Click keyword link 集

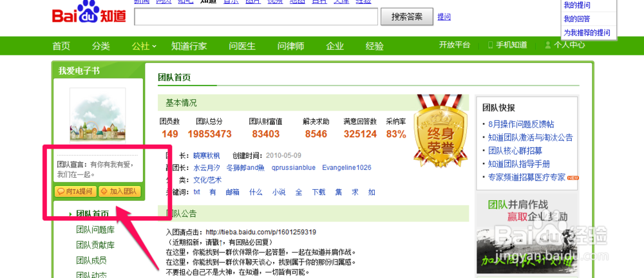(339, 192)
